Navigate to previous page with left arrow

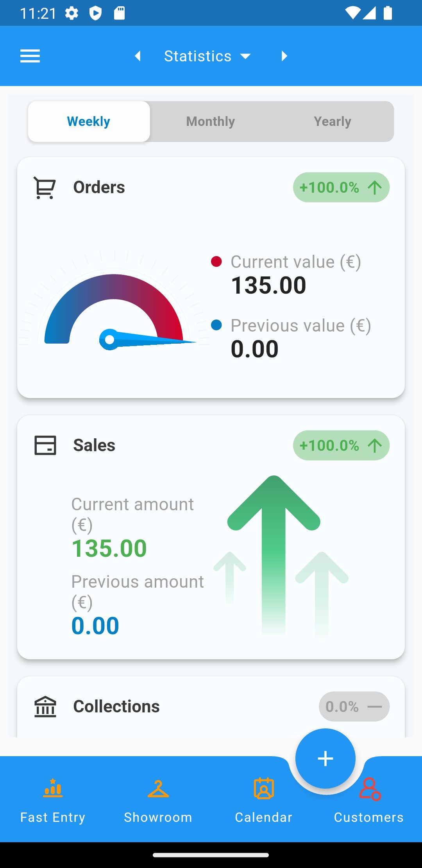click(x=138, y=56)
